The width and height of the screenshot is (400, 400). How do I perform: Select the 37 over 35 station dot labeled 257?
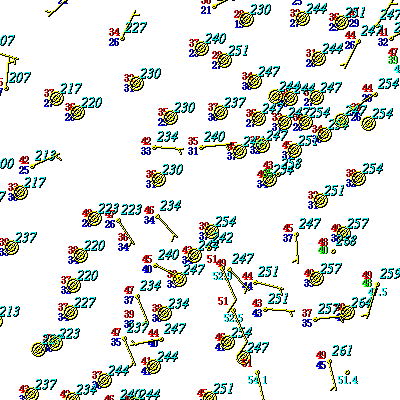click(x=315, y=320)
